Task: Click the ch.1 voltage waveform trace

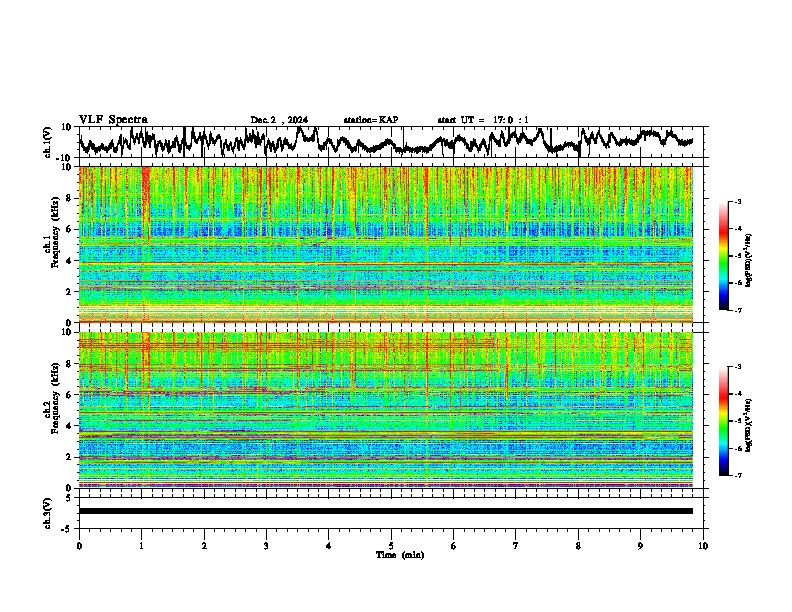Action: click(x=386, y=141)
